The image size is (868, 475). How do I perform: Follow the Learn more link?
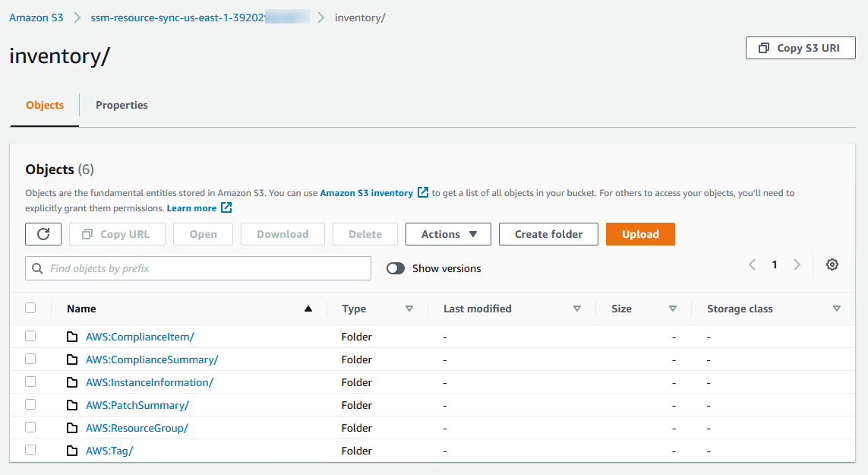tap(191, 207)
